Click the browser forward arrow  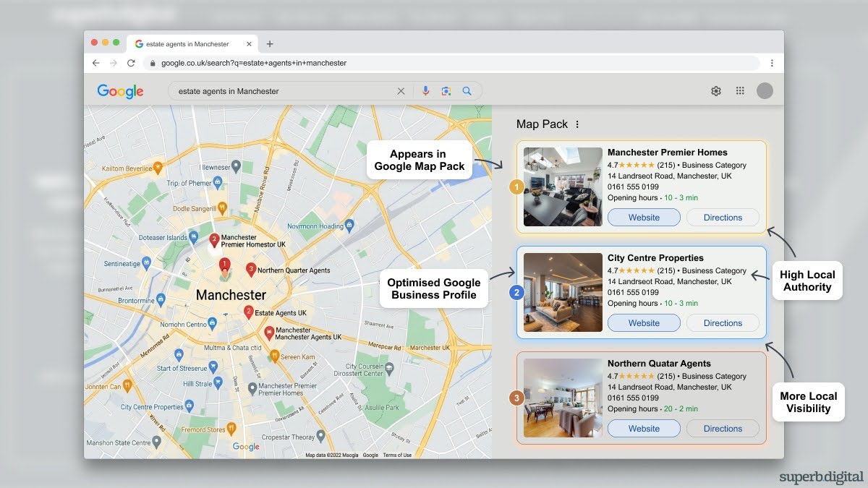click(x=114, y=63)
